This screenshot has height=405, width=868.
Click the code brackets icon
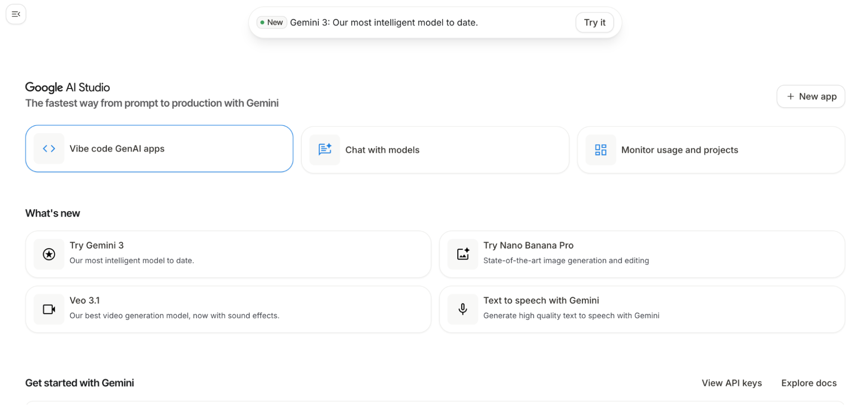tap(49, 149)
